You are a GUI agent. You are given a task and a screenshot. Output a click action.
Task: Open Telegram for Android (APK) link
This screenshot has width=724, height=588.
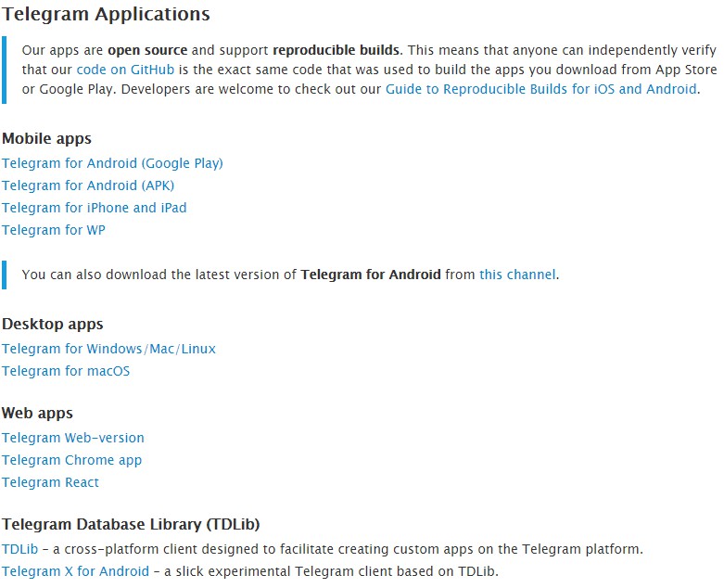tap(88, 185)
